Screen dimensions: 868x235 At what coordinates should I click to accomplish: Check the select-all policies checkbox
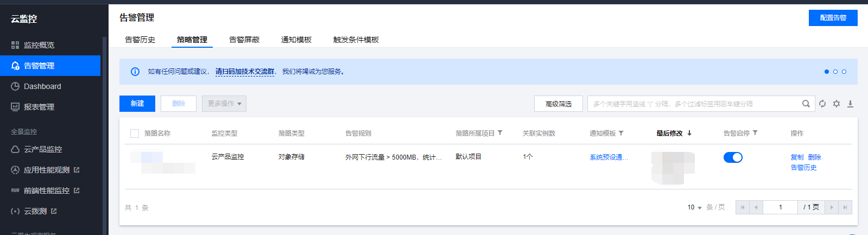[x=135, y=134]
